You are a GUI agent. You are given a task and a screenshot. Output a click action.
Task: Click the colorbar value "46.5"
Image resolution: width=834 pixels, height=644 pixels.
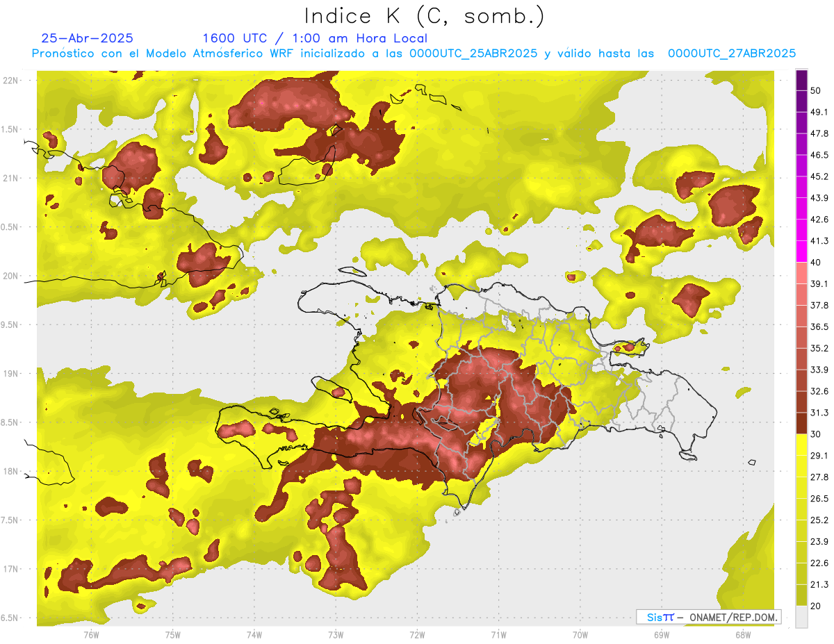pos(820,155)
